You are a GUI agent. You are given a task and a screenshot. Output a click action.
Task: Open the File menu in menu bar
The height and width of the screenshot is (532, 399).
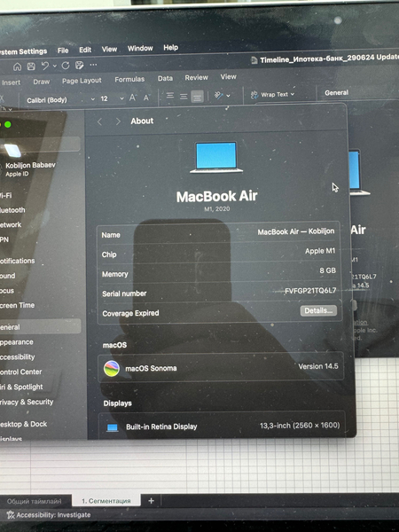pyautogui.click(x=63, y=51)
